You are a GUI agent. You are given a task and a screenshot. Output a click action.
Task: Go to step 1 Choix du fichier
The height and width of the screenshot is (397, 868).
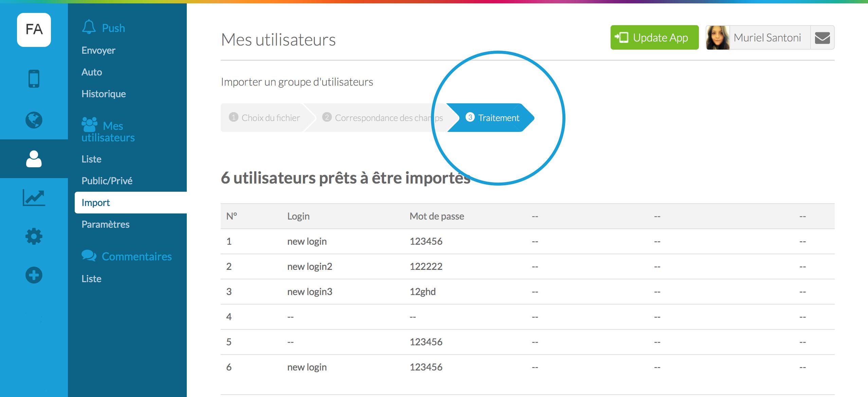coord(265,118)
